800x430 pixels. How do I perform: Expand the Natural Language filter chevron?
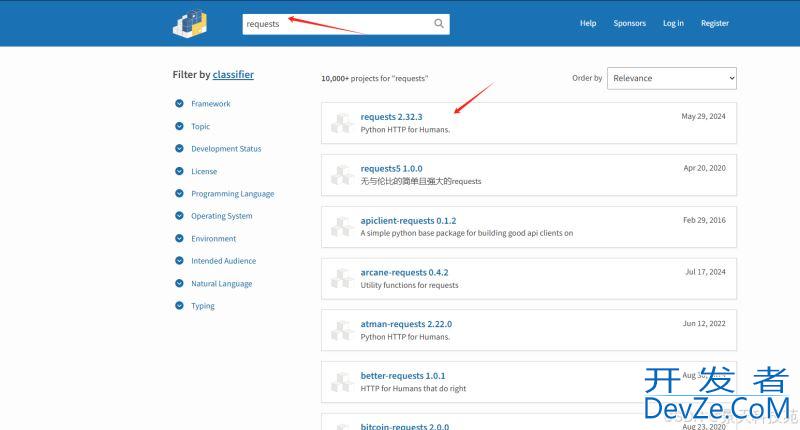tap(179, 283)
